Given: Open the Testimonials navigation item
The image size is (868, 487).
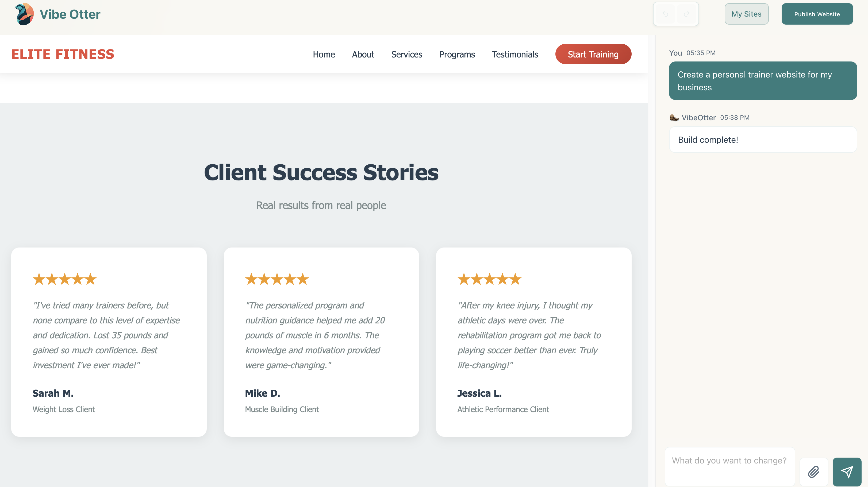Looking at the screenshot, I should [515, 54].
